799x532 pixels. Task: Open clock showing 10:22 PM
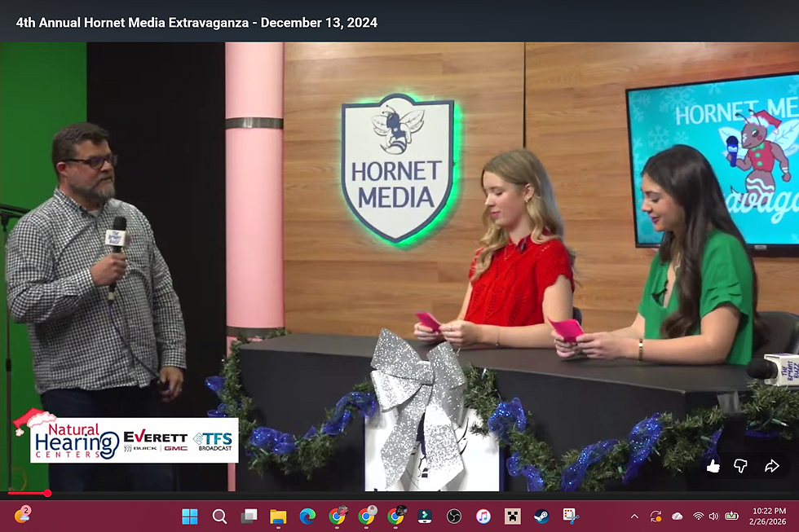point(769,511)
